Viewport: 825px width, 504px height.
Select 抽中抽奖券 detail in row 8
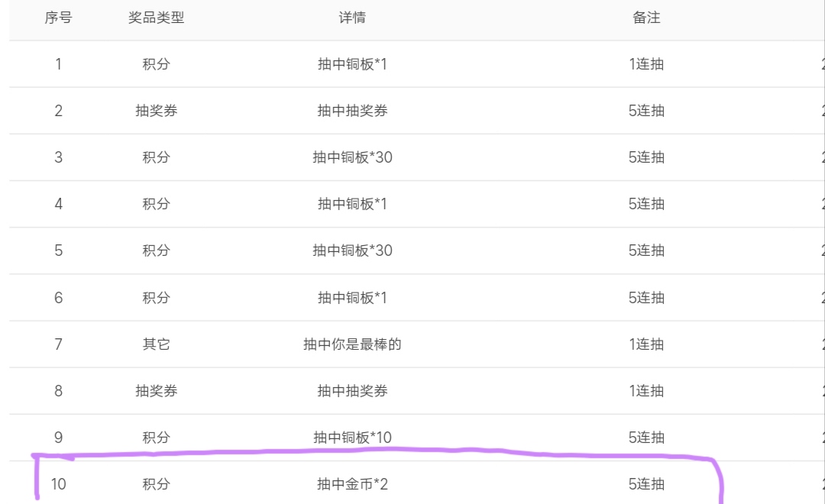click(352, 391)
